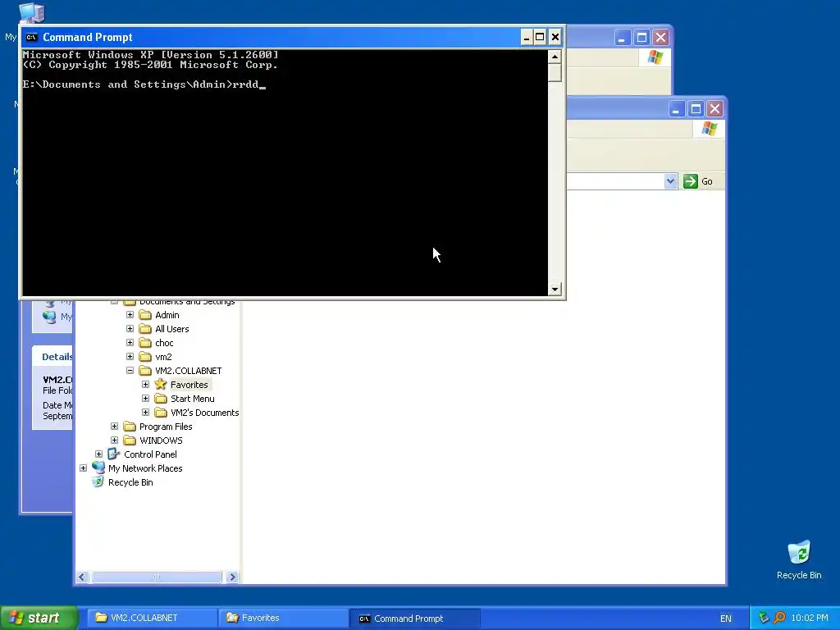Open the Start menu

[39, 618]
